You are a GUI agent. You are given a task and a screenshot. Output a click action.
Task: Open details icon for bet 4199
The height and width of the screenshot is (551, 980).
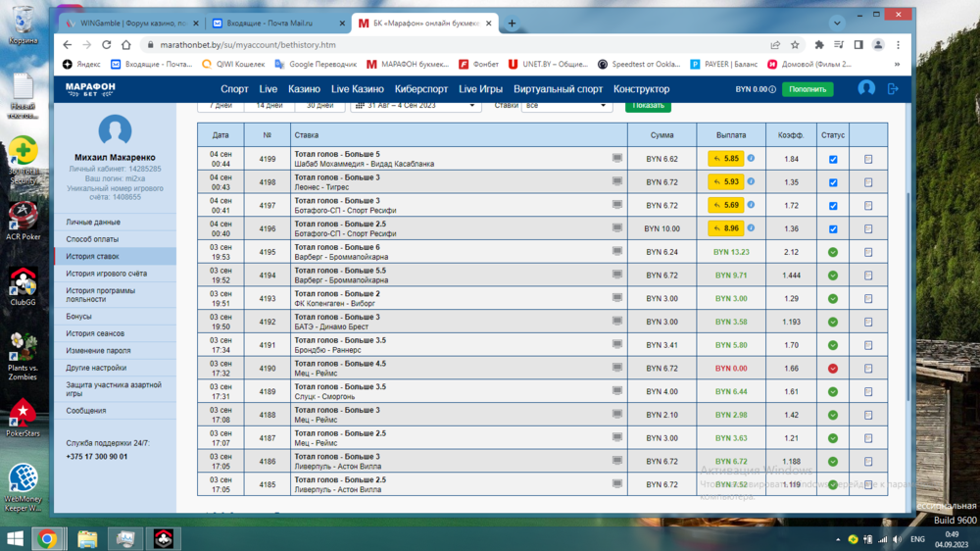[x=868, y=159]
